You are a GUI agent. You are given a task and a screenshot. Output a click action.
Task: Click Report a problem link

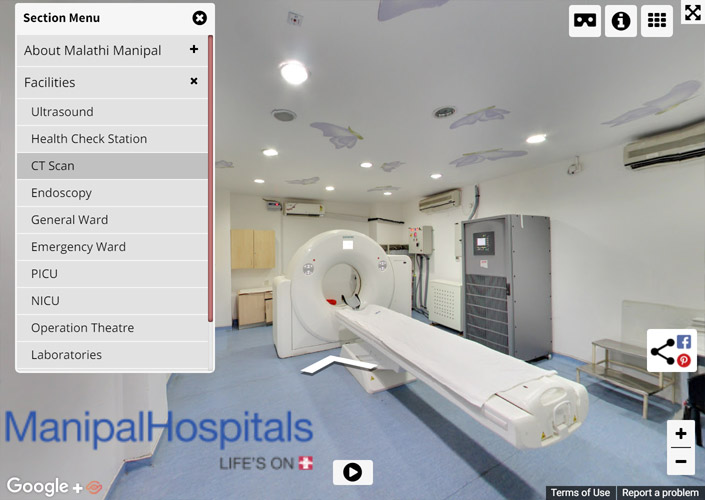click(660, 493)
